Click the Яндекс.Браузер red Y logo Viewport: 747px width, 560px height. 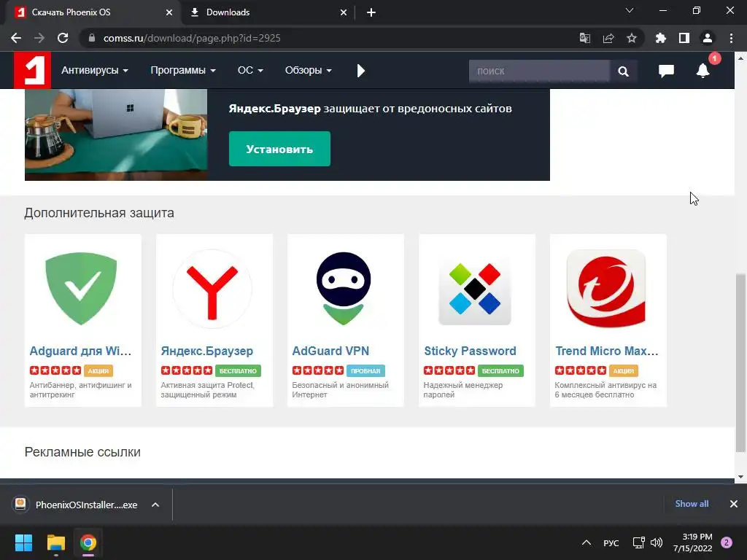(x=212, y=289)
